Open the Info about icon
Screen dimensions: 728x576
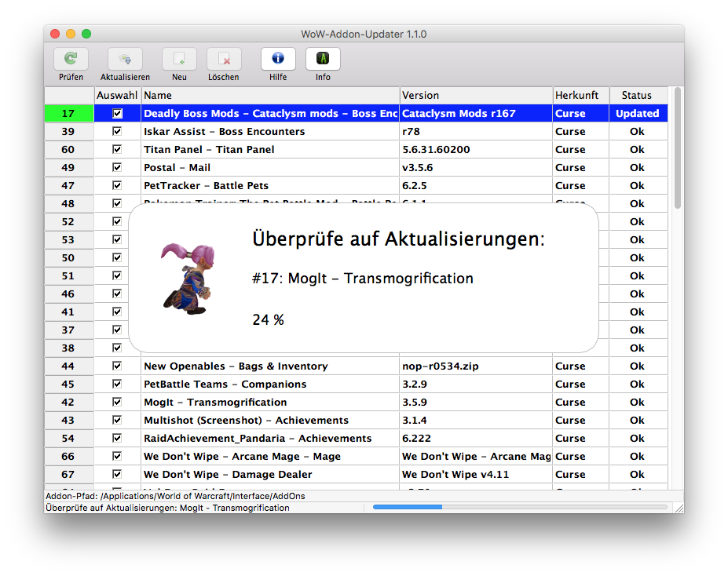pyautogui.click(x=323, y=59)
